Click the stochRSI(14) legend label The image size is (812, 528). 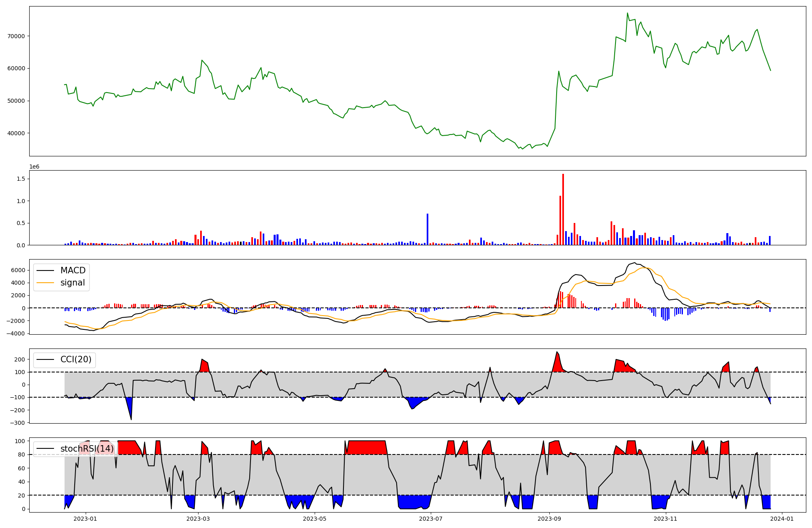86,449
